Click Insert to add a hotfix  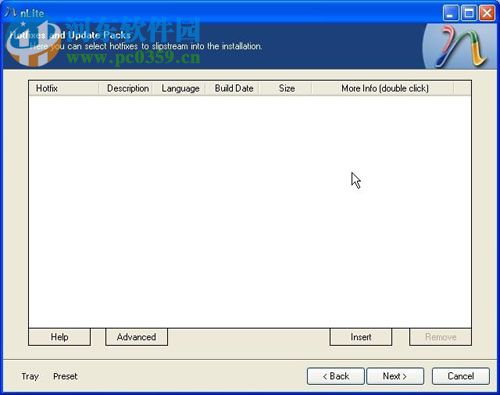pos(361,337)
